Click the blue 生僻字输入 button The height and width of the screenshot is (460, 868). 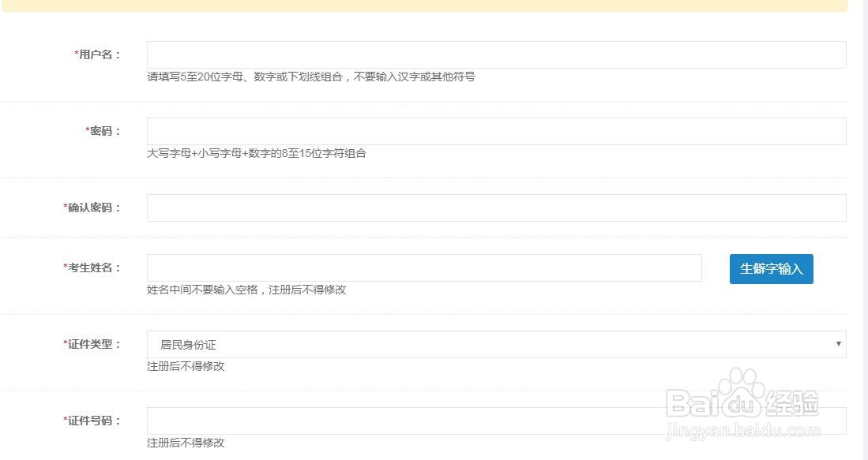click(x=771, y=268)
